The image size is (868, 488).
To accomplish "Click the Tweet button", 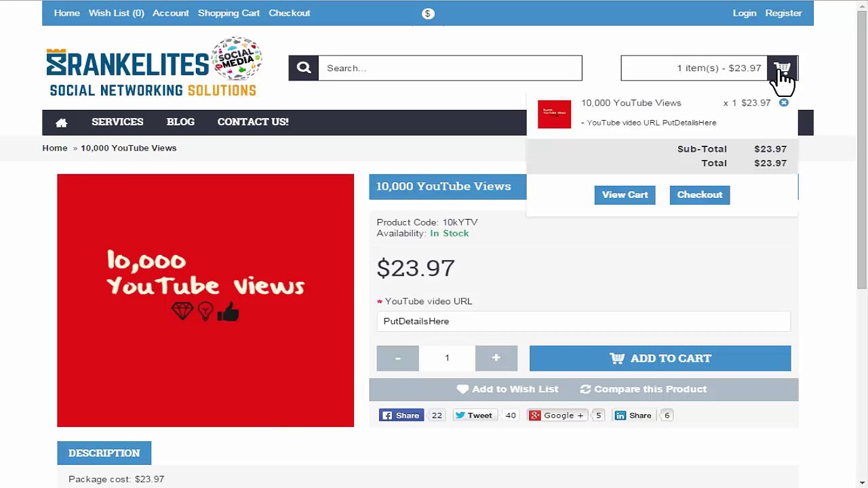I will 475,415.
